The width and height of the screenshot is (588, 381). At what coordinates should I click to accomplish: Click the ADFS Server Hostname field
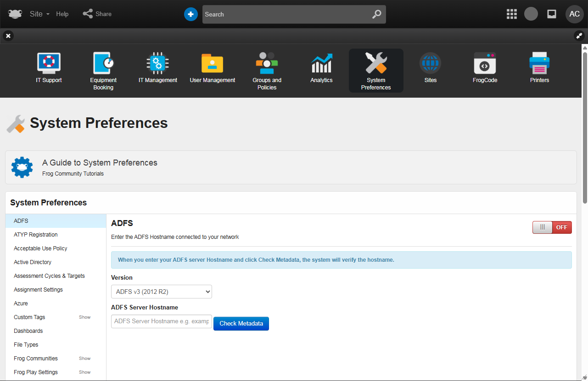pyautogui.click(x=162, y=321)
